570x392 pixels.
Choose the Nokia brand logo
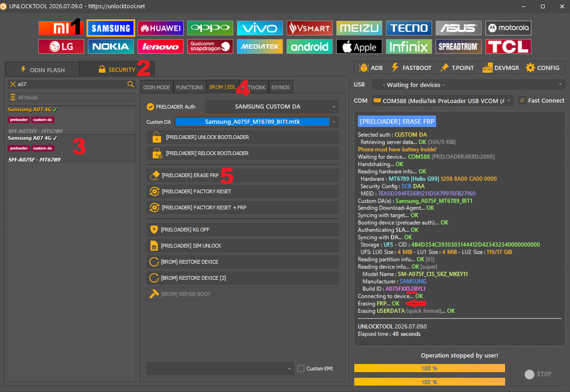click(x=111, y=46)
